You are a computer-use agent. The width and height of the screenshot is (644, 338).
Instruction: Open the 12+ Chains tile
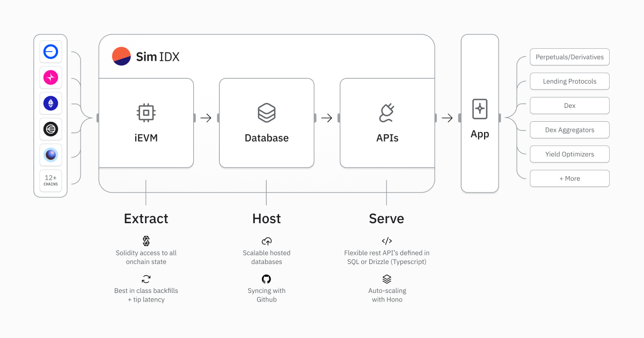50,181
